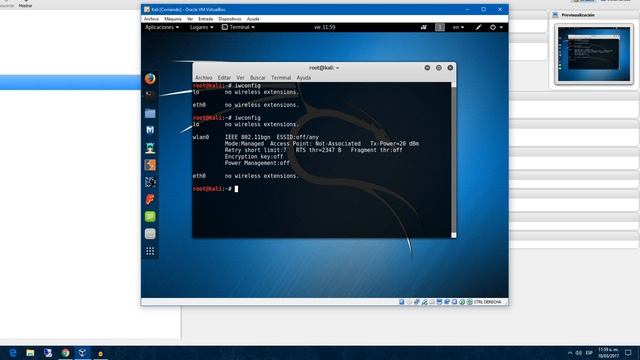Launch Metasploit M icon in the dock
640x360 pixels.
(150, 130)
